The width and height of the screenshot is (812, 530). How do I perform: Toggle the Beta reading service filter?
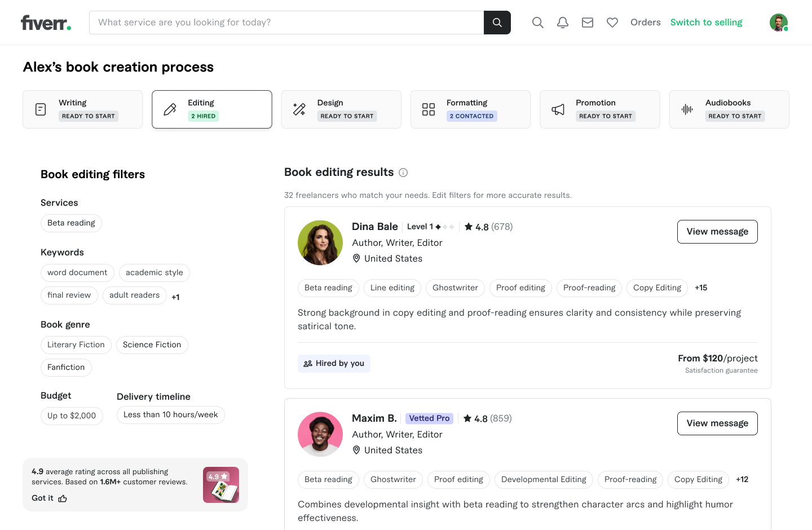pos(71,223)
